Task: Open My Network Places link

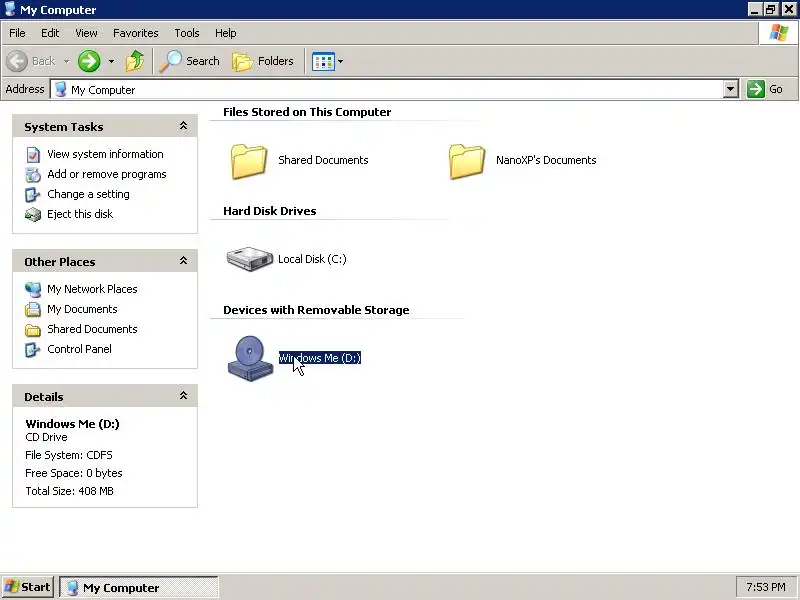Action: click(92, 289)
